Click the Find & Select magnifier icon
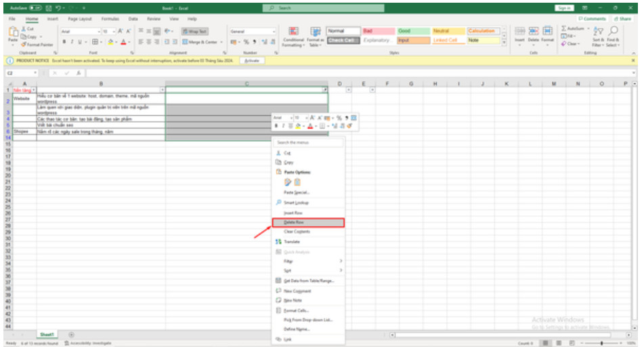The width and height of the screenshot is (644, 357). (614, 32)
